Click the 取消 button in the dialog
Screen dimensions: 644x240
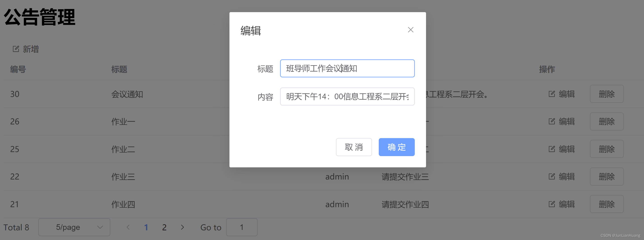point(354,147)
